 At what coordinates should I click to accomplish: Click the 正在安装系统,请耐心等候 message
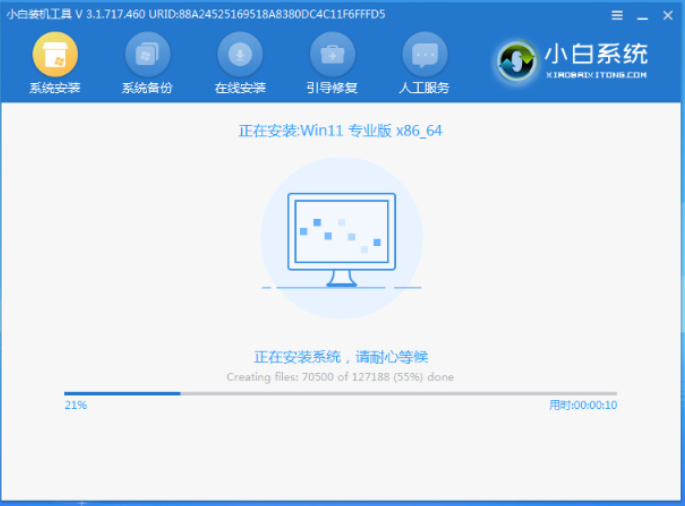tap(341, 357)
